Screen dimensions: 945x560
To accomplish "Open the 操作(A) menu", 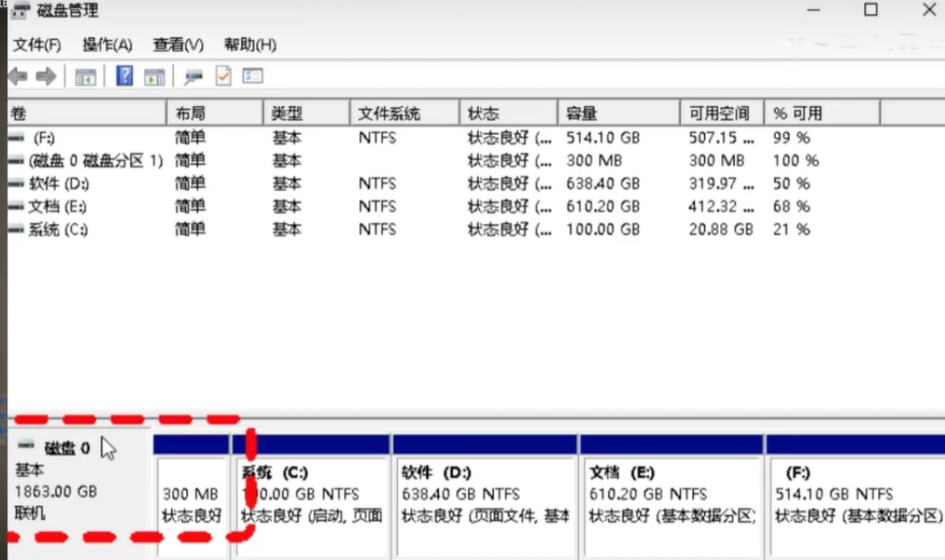I will coord(107,44).
